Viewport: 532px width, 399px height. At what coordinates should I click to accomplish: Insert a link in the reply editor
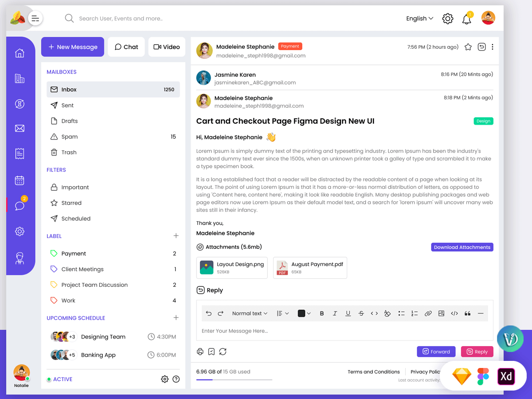(428, 313)
